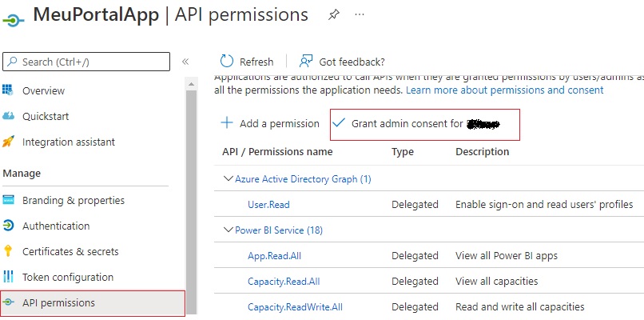Click the pin icon beside the page title
Viewport: 644px width, 320px height.
point(333,15)
